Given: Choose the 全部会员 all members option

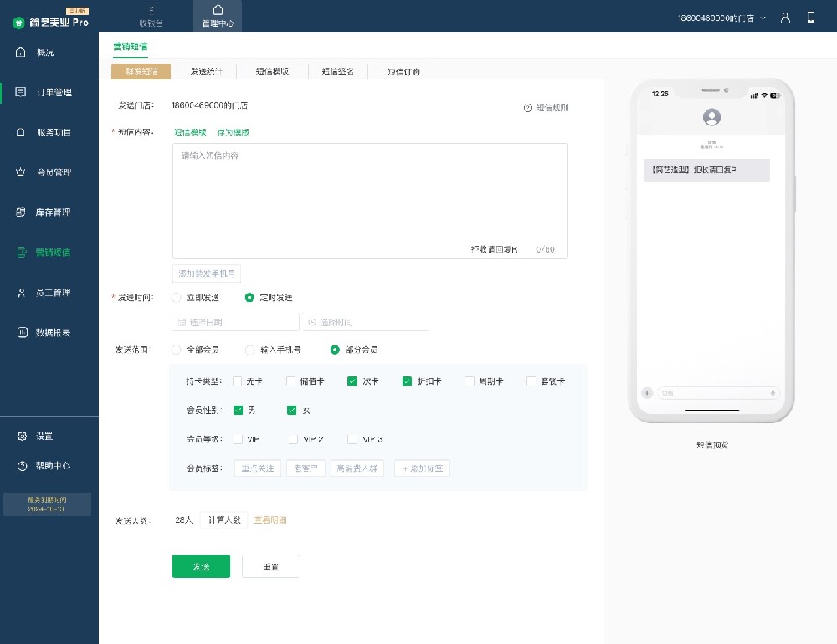Looking at the screenshot, I should coord(177,350).
